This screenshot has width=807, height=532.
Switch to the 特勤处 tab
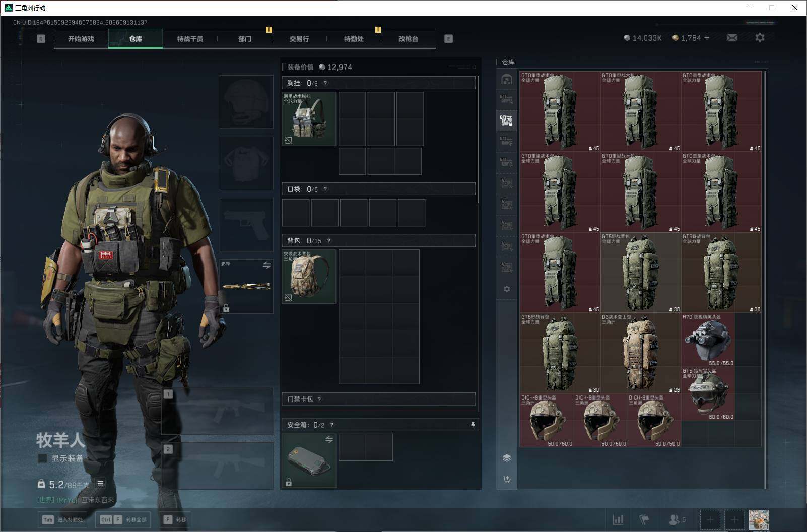pyautogui.click(x=354, y=39)
